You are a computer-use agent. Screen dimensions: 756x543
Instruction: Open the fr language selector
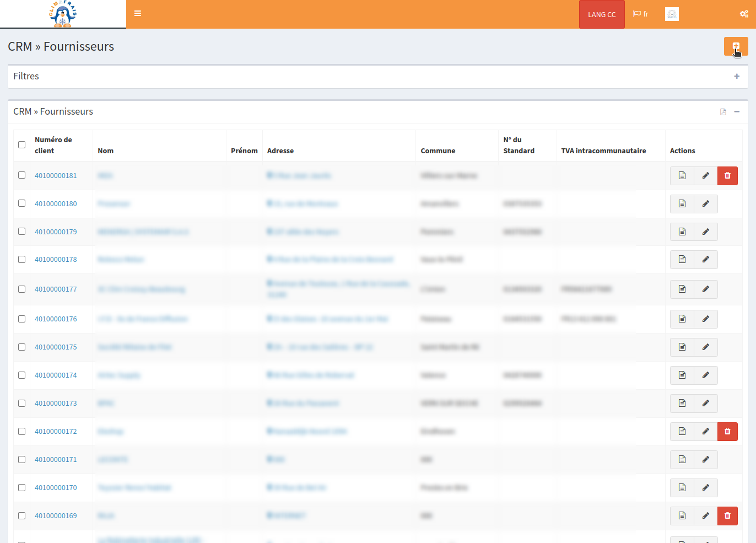click(x=640, y=14)
